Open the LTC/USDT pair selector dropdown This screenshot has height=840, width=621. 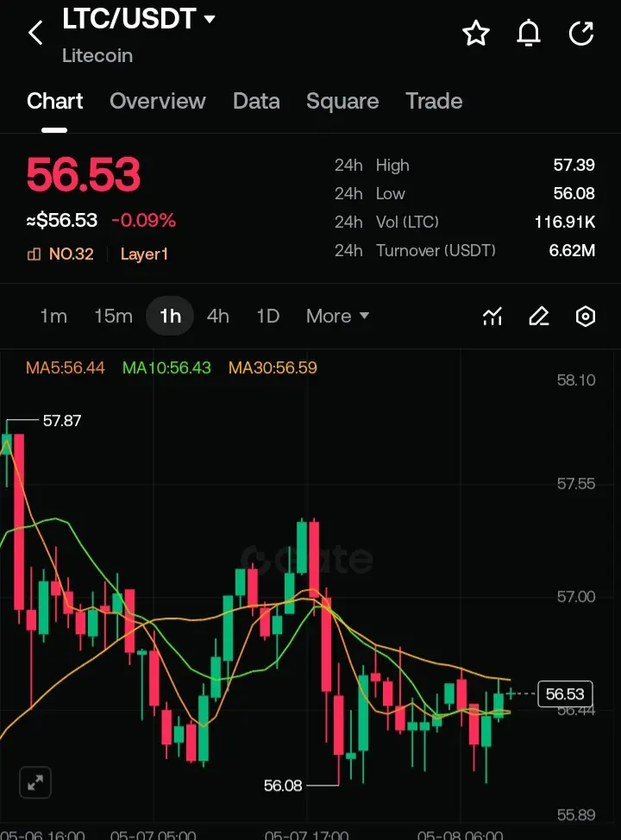pyautogui.click(x=138, y=19)
